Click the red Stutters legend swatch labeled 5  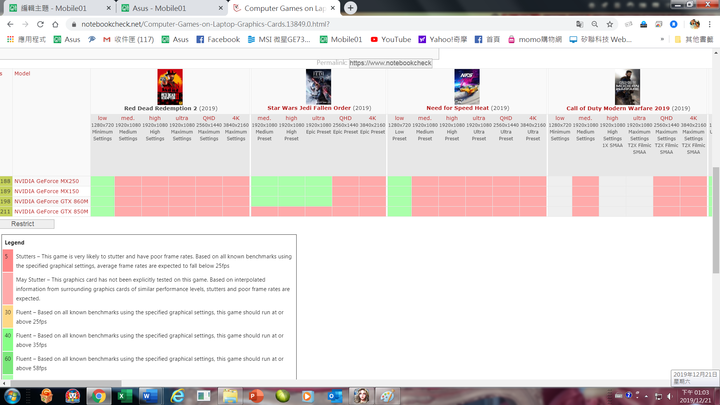8,261
